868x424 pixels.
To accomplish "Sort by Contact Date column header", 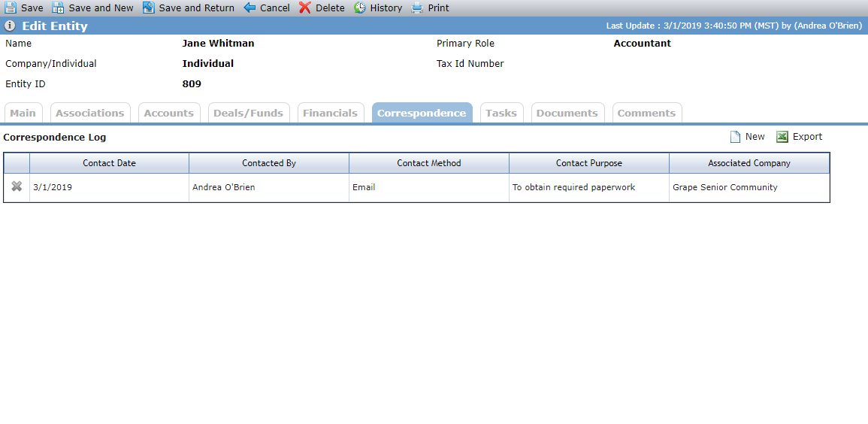I will point(109,163).
